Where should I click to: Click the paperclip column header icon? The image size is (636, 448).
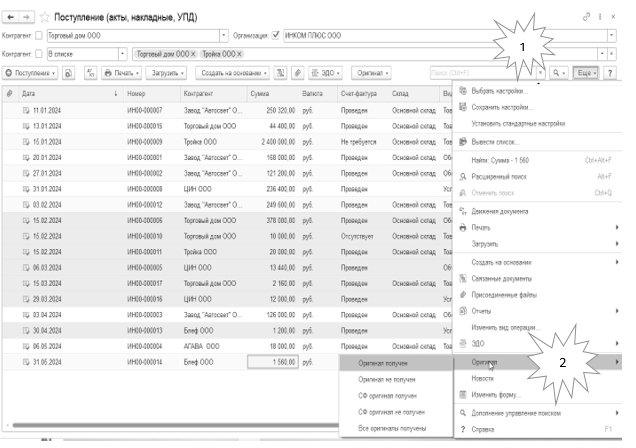pyautogui.click(x=9, y=94)
